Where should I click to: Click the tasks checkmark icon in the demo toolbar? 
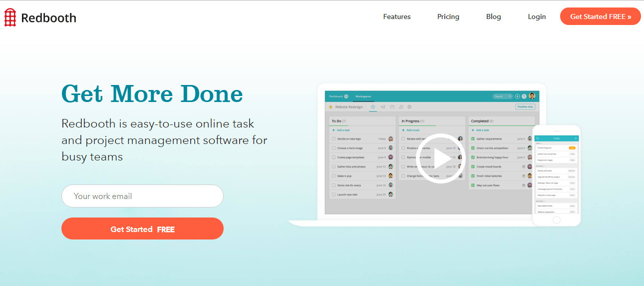373,106
